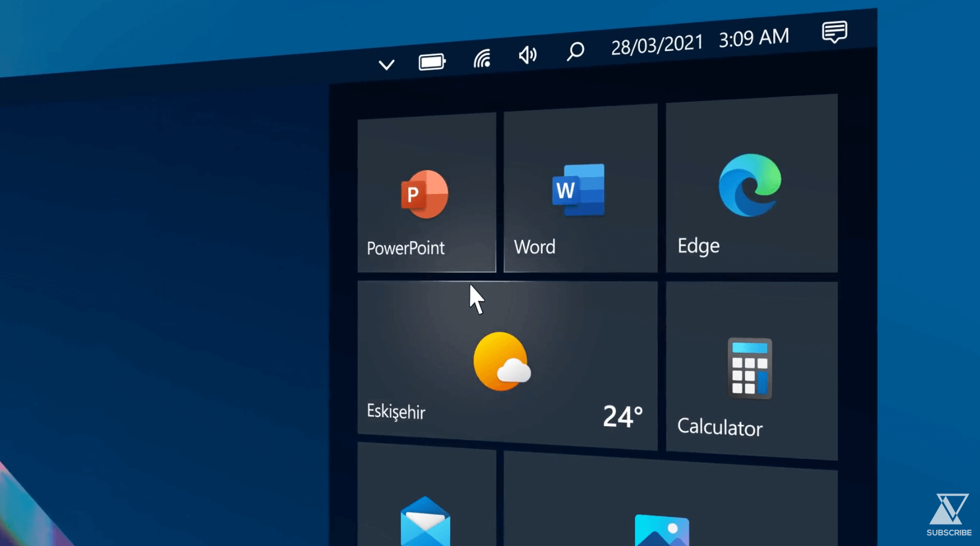Viewport: 980px width, 546px height.
Task: Open the Edge browser tile
Action: 752,184
